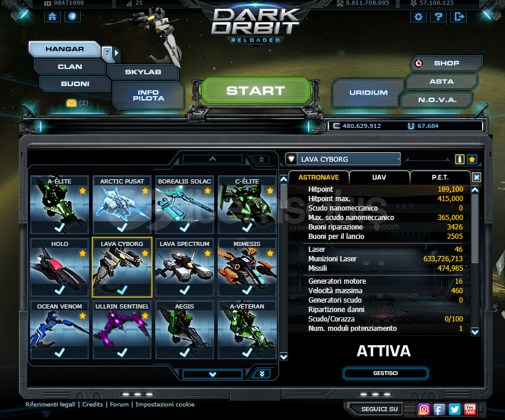Image resolution: width=505 pixels, height=420 pixels.
Task: Toggle checkmark on ARCTIC PUSAT ship
Action: [x=122, y=227]
